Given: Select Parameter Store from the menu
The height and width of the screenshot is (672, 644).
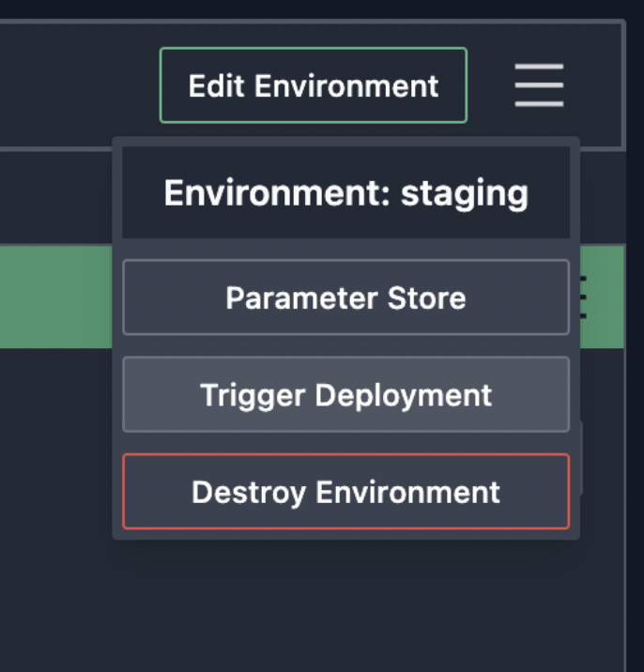Looking at the screenshot, I should 345,298.
